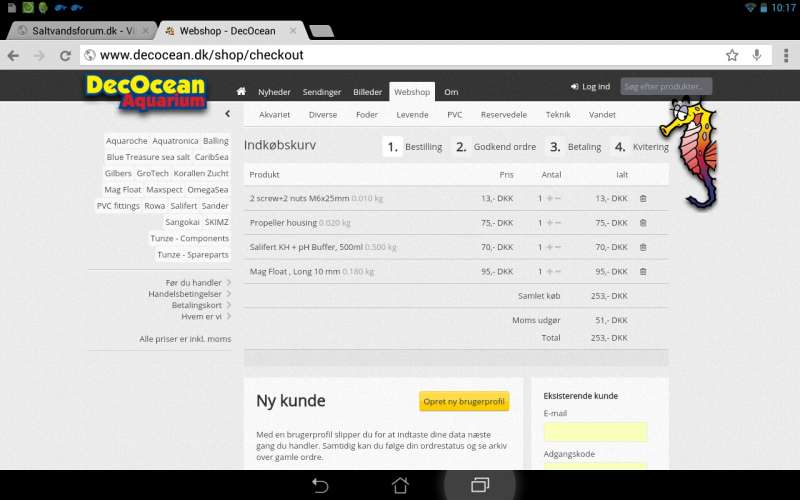This screenshot has height=500, width=800.
Task: Switch to the Saltvandsforum.dk browser tab
Action: coord(76,31)
